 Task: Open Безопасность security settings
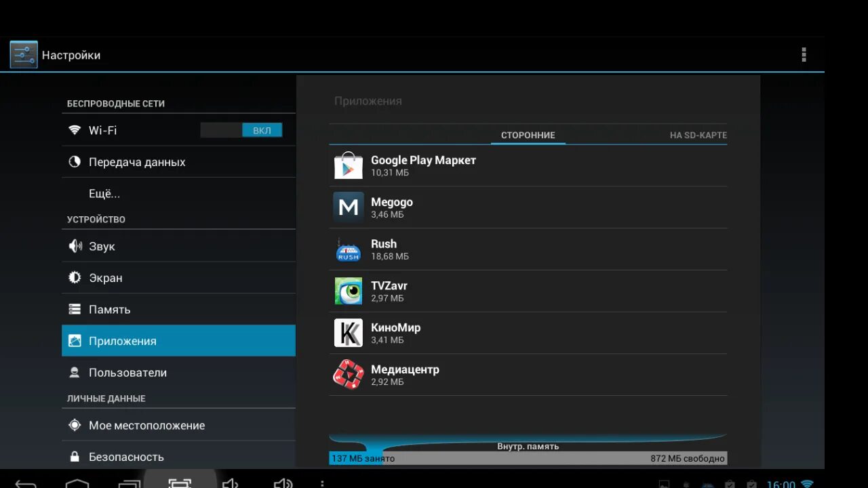178,457
